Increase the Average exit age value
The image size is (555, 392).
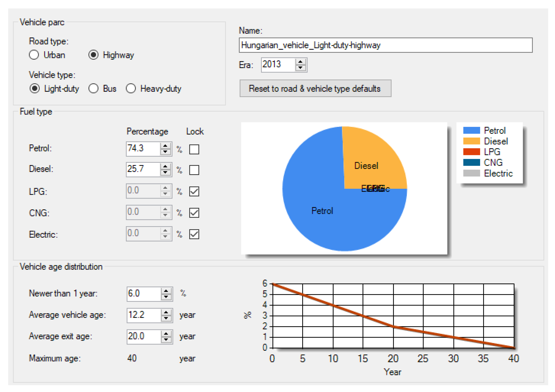[166, 334]
